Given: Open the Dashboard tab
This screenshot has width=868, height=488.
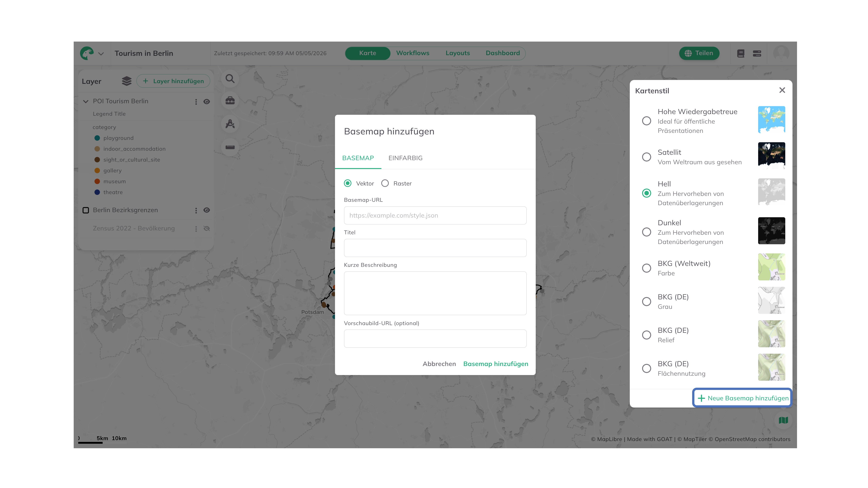Looking at the screenshot, I should [502, 53].
